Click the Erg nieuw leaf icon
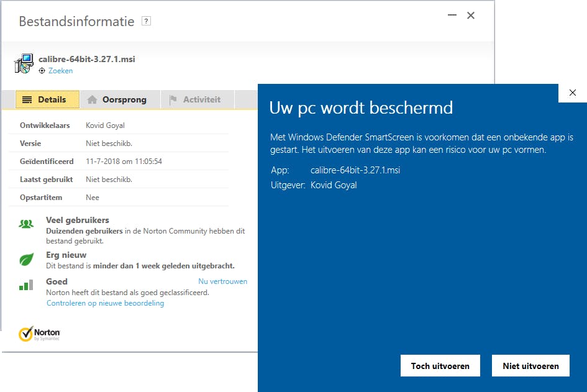 pyautogui.click(x=26, y=260)
